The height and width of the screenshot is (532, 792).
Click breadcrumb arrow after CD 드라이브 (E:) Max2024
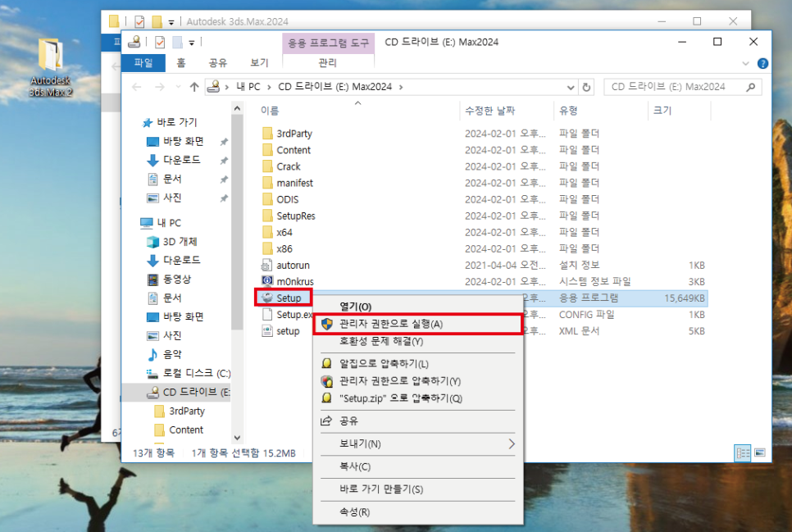pyautogui.click(x=401, y=87)
